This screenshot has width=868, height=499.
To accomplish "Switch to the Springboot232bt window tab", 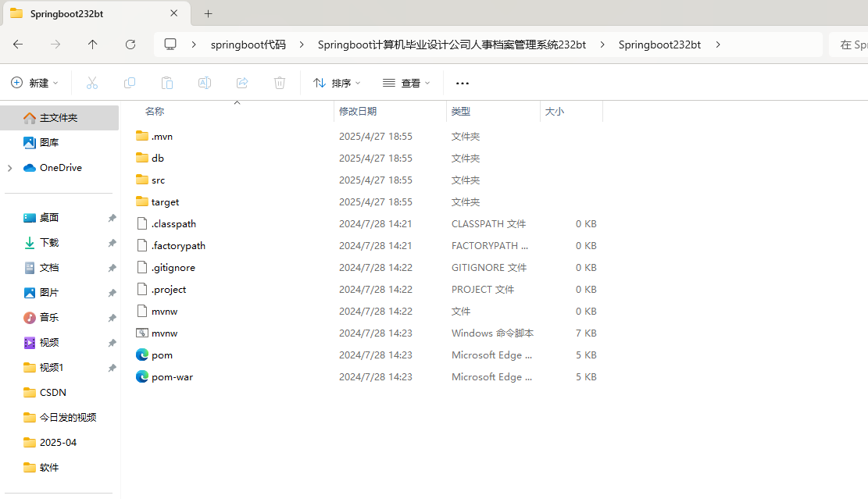I will click(x=96, y=14).
